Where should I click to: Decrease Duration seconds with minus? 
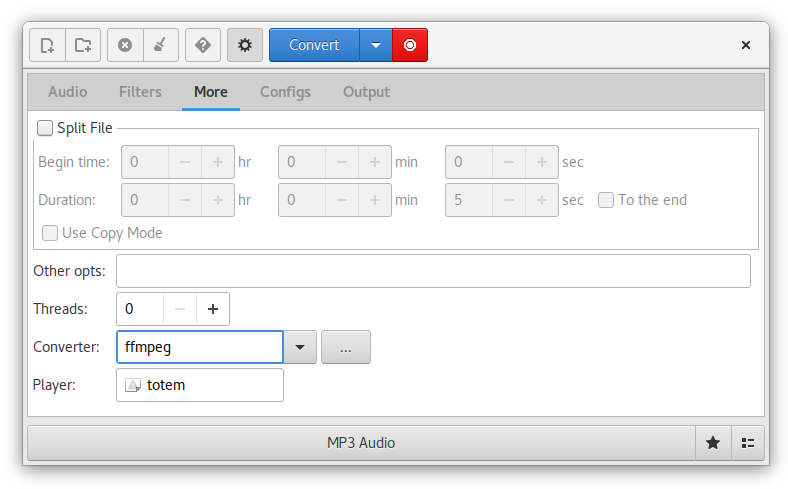pos(509,200)
